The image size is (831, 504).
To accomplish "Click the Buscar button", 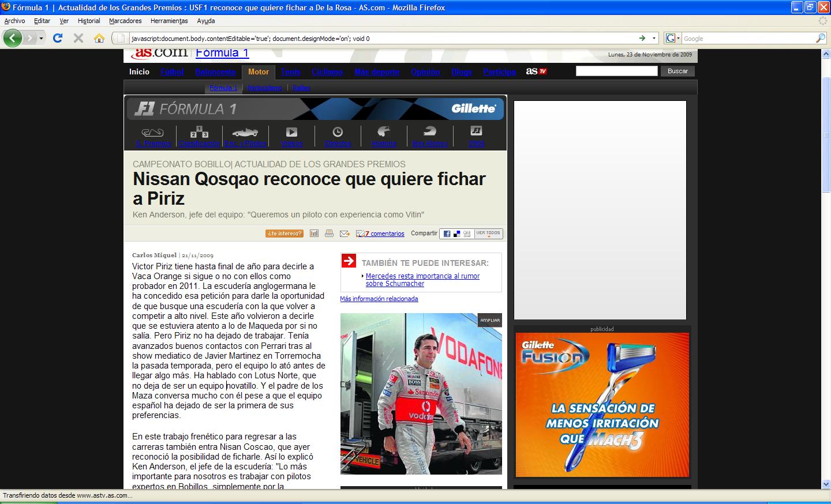I will click(677, 71).
